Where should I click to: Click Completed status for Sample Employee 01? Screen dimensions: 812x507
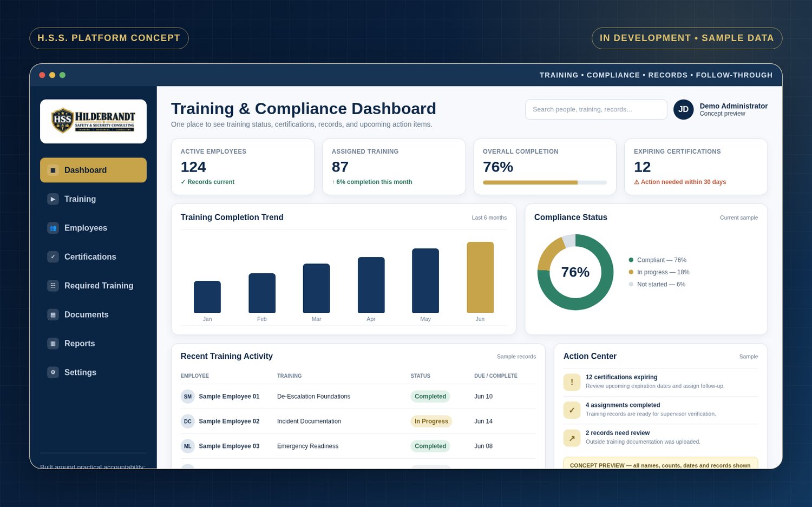click(430, 397)
